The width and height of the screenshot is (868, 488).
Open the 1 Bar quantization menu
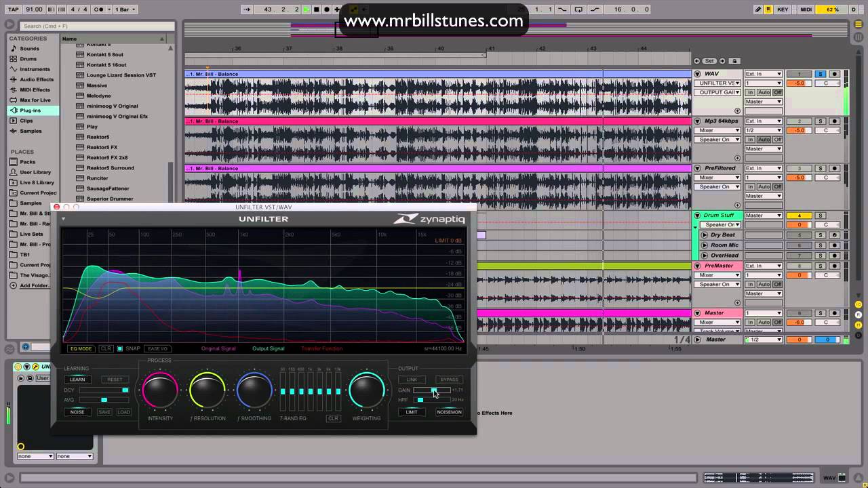point(125,9)
